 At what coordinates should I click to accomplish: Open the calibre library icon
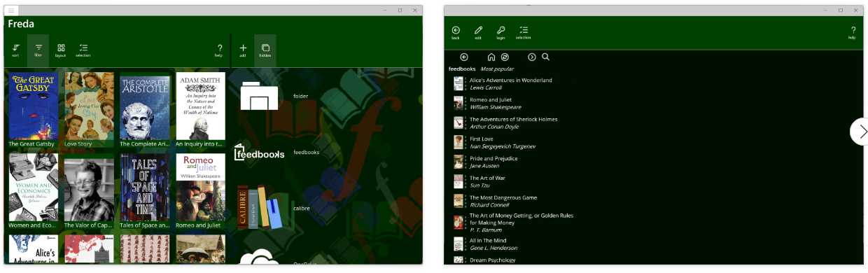pos(259,208)
